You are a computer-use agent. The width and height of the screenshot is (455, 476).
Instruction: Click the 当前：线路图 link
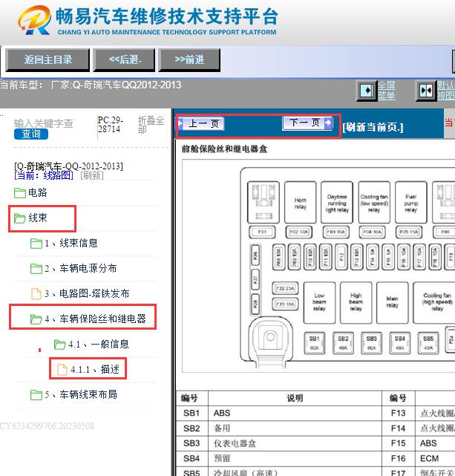pyautogui.click(x=44, y=175)
